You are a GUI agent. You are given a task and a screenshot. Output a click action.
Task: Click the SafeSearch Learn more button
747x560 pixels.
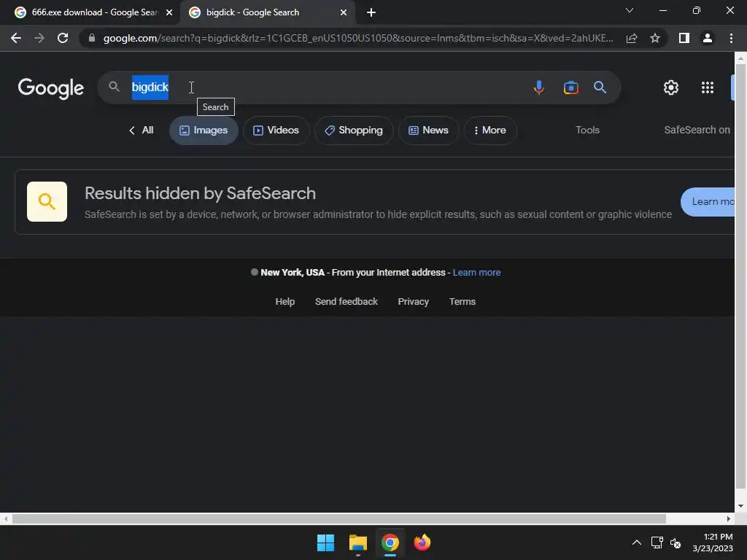point(708,202)
